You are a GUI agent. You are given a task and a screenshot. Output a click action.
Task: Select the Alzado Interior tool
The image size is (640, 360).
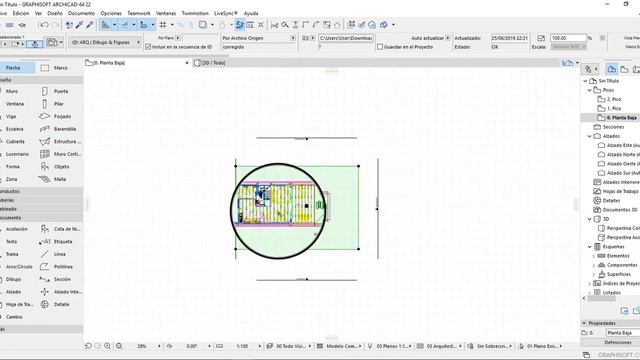pyautogui.click(x=61, y=292)
